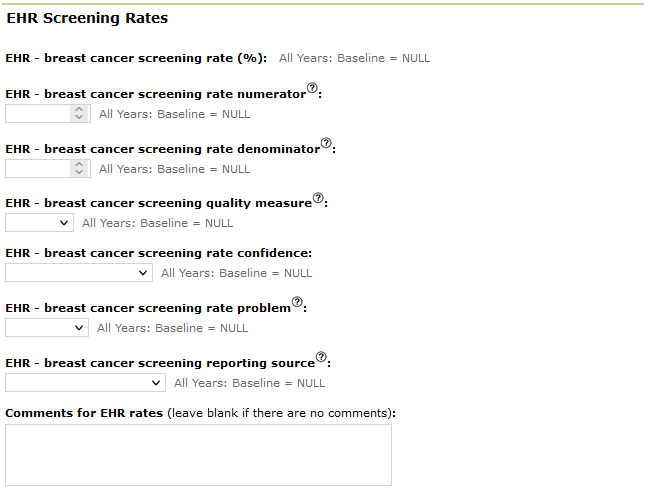645x491 pixels.
Task: Click the Comments for EHR rates label
Action: pyautogui.click(x=84, y=413)
